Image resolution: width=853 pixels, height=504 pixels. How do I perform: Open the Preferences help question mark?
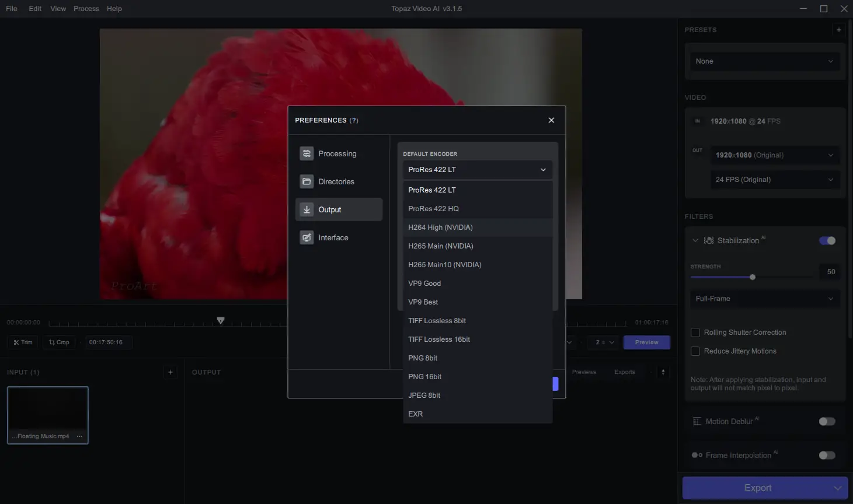[x=354, y=120]
